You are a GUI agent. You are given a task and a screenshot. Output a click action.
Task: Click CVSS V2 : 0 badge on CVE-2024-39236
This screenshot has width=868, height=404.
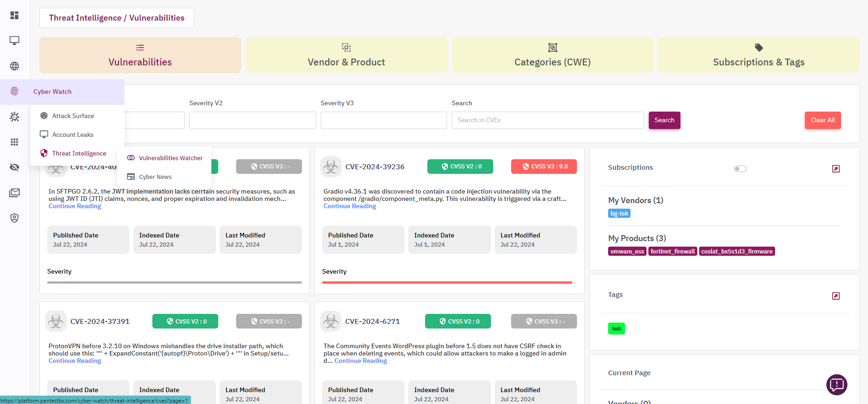coord(460,167)
